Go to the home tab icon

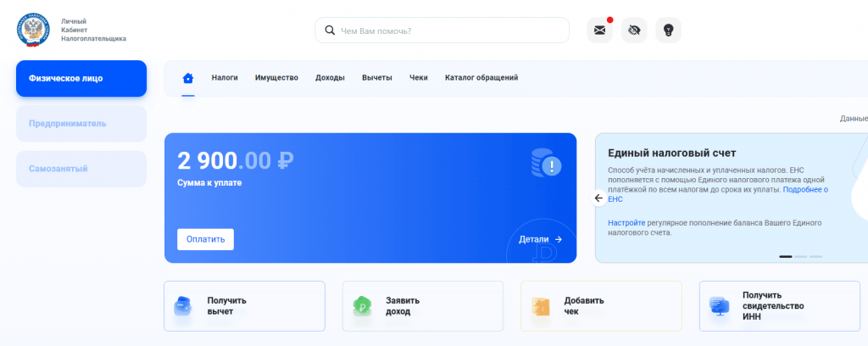(x=188, y=78)
